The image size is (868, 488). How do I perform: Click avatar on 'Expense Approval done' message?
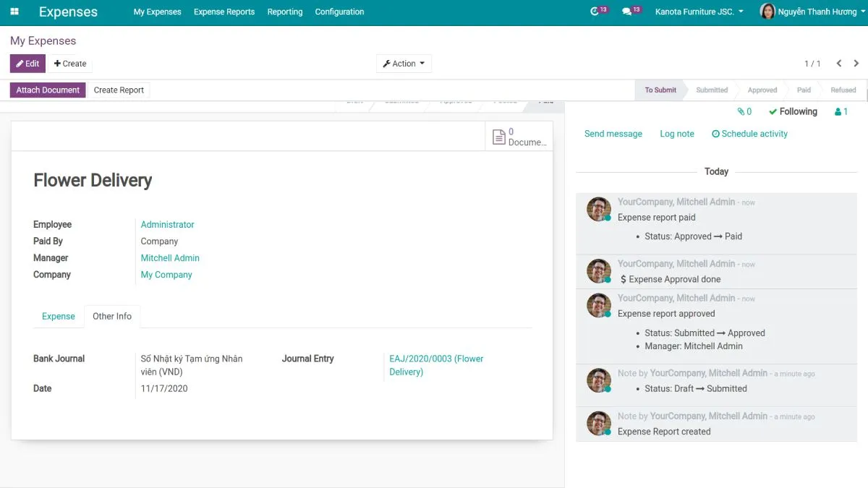(x=599, y=271)
